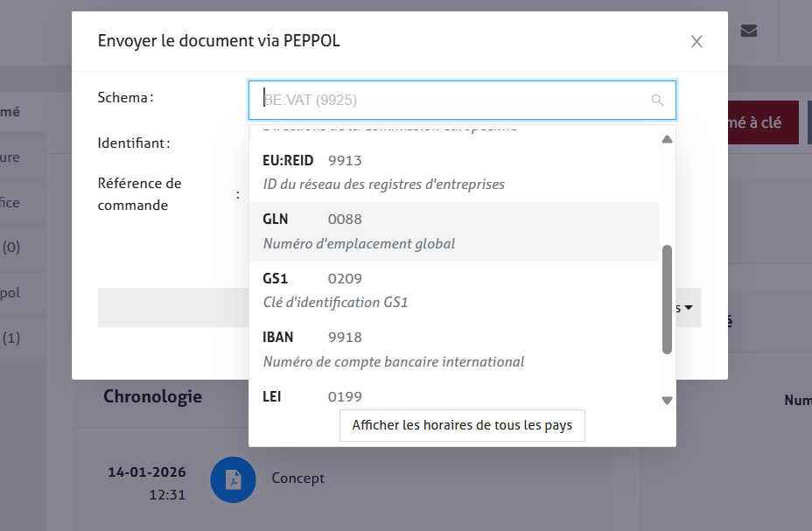Click the magnifier icon in Schema field
The width and height of the screenshot is (812, 531).
pyautogui.click(x=657, y=101)
